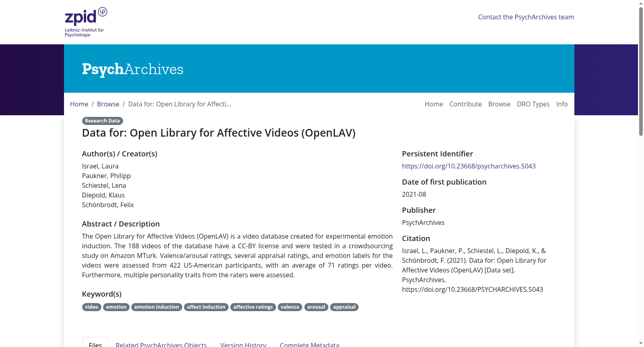Select author Israel, Laura
Image resolution: width=644 pixels, height=347 pixels.
click(x=100, y=166)
